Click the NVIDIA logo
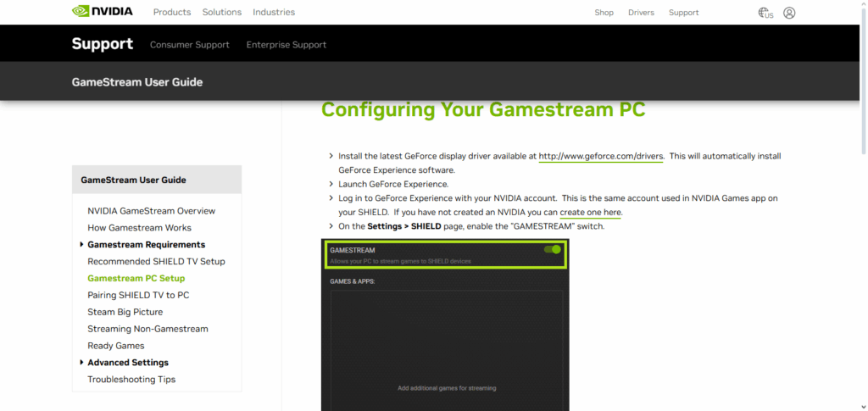This screenshot has width=868, height=411. point(103,12)
